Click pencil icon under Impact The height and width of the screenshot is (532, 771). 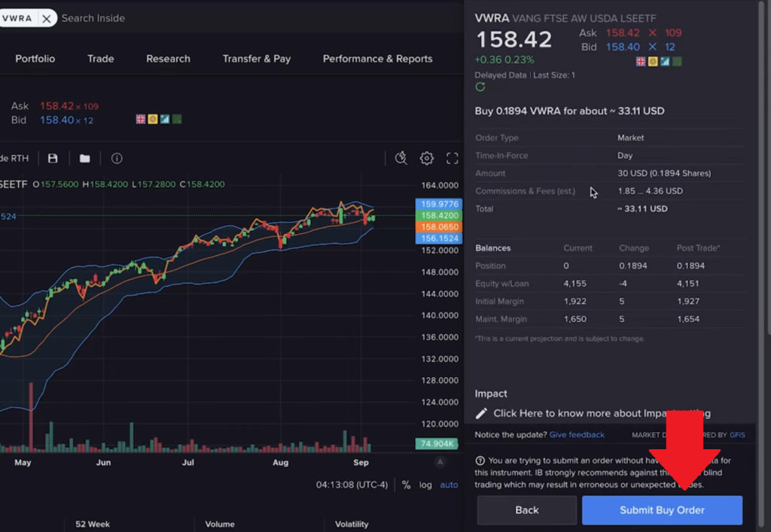click(481, 414)
